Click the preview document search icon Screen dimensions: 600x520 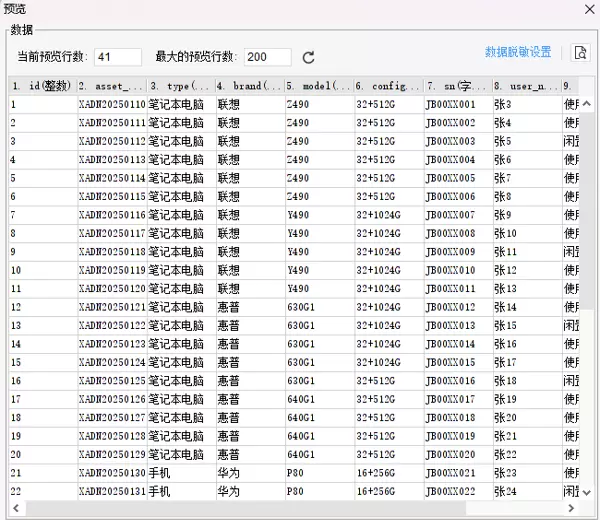point(580,53)
